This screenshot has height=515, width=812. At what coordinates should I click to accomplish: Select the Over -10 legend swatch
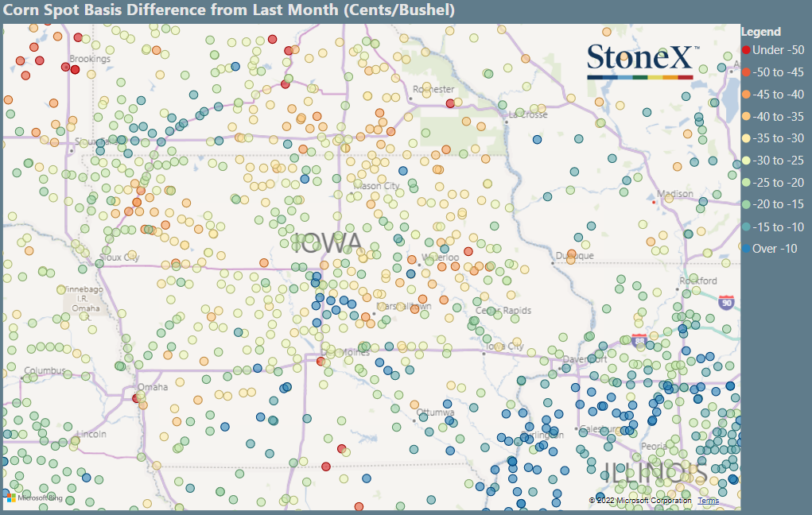click(x=746, y=249)
